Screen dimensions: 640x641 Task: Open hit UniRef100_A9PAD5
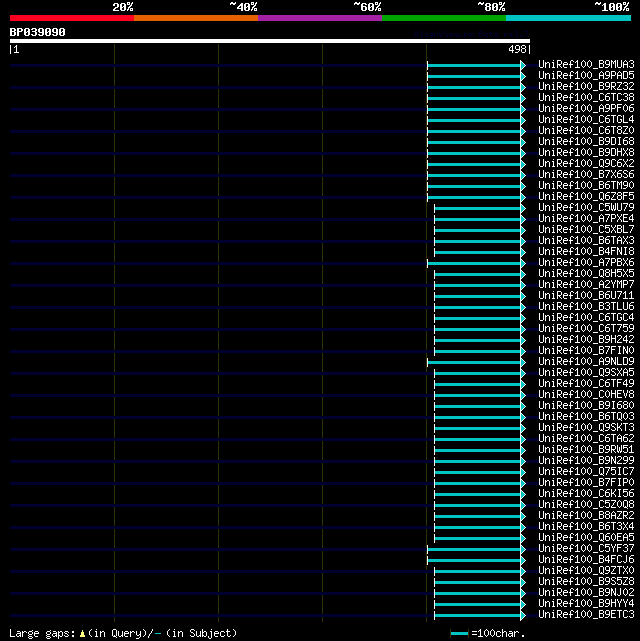[586, 76]
